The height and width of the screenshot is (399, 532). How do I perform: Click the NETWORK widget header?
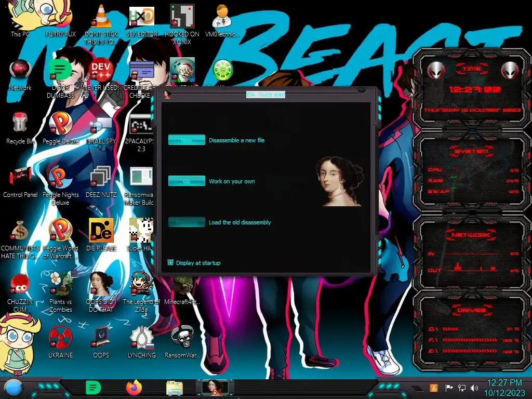click(x=471, y=234)
